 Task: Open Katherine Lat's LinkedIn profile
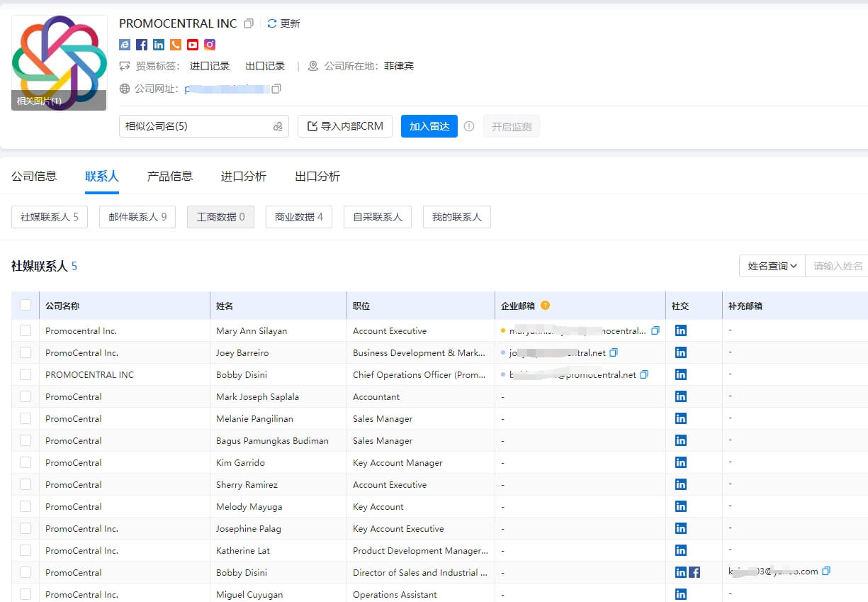(x=681, y=550)
